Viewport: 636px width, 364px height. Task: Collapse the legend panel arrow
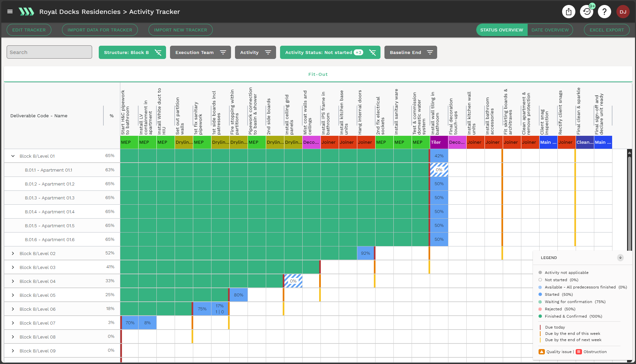point(620,258)
